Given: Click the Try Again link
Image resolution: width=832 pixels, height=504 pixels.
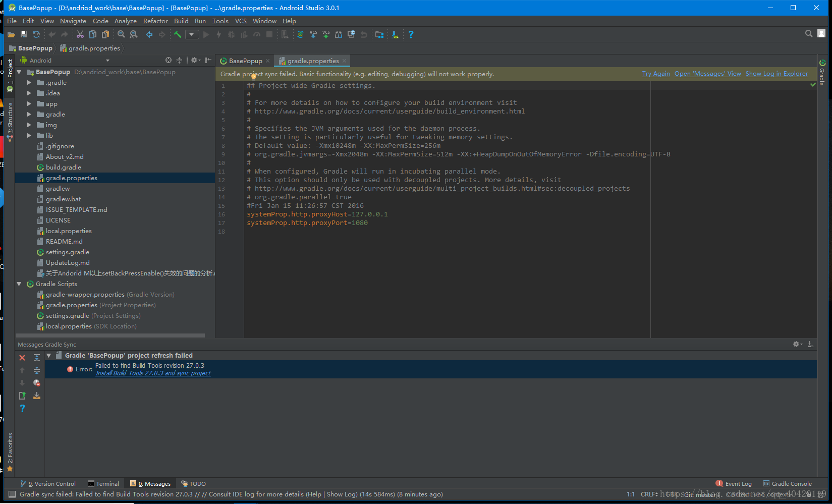Looking at the screenshot, I should click(656, 74).
